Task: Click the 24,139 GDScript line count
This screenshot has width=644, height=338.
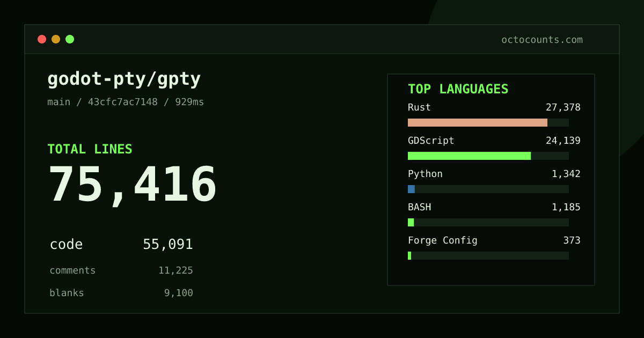Action: tap(563, 141)
